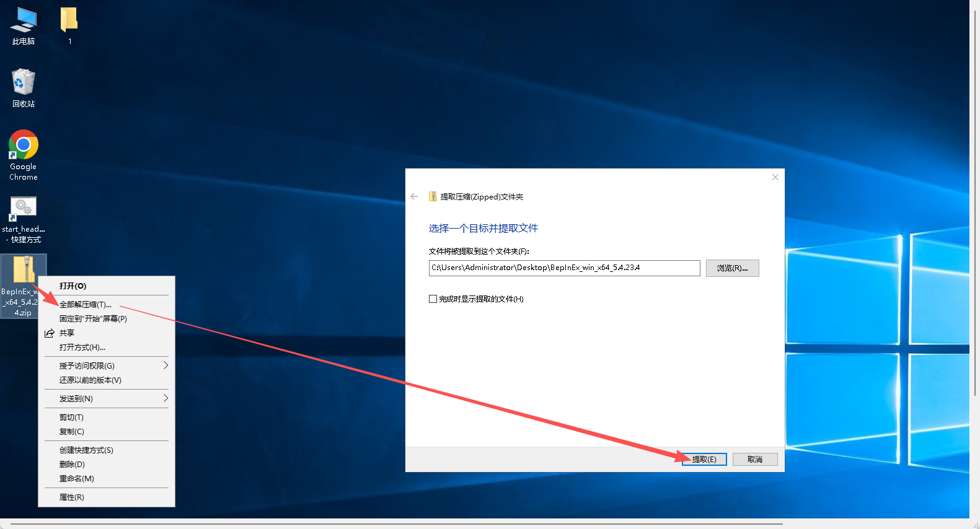Click the destination folder path field

[x=564, y=268]
